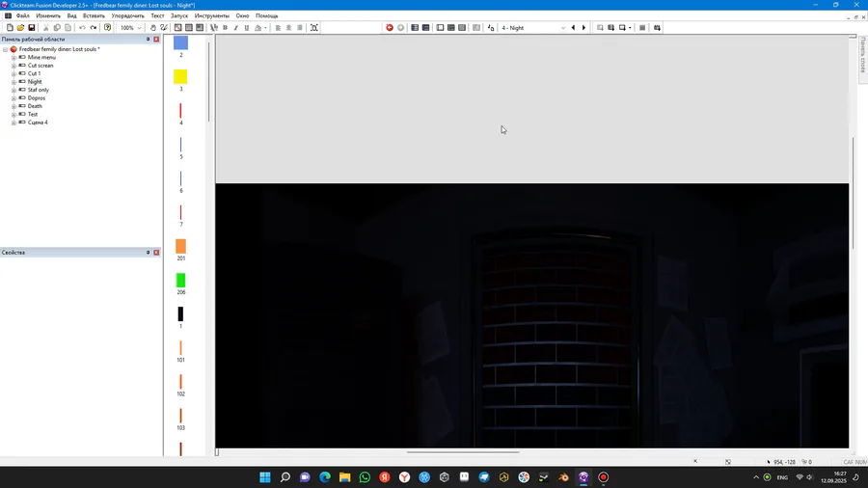Select the Dopros frame in tree
This screenshot has width=868, height=488.
(x=37, y=98)
